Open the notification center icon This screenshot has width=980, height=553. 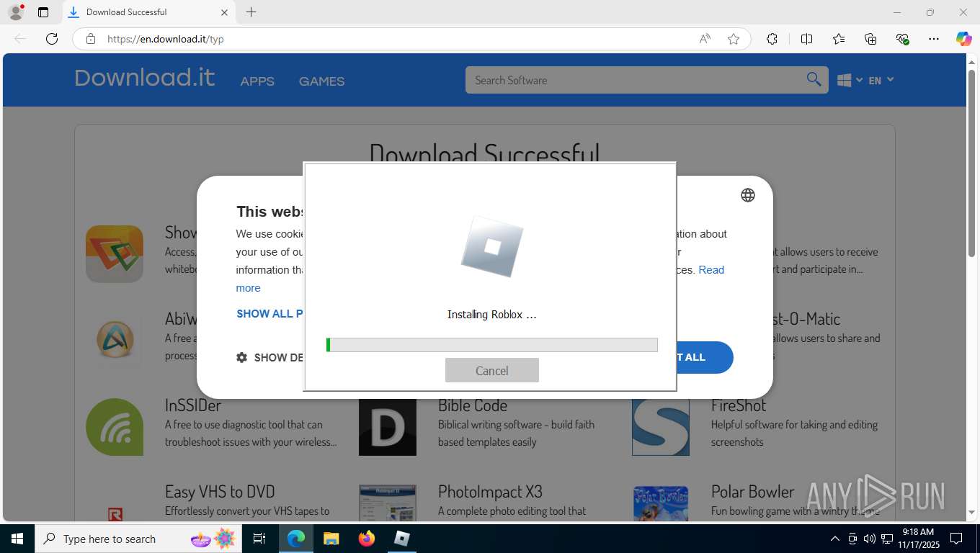tap(956, 539)
